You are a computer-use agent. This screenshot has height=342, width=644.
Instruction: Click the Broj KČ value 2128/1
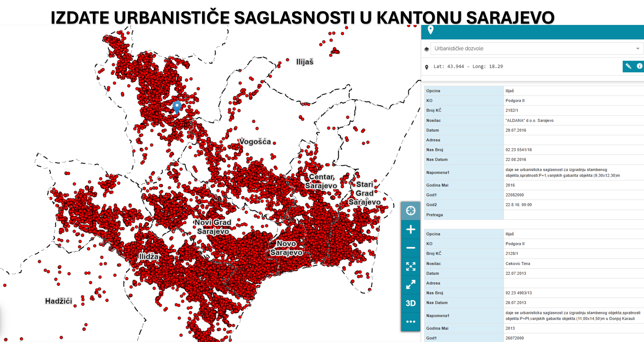click(512, 253)
